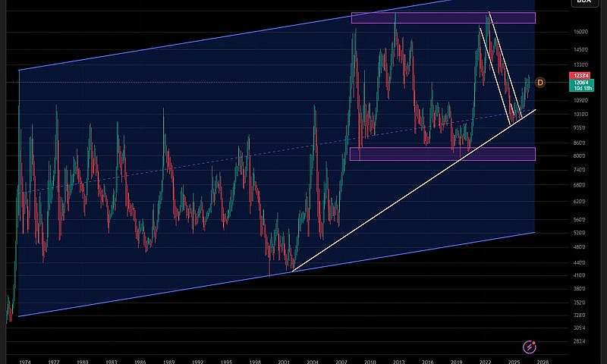Click the 560'0 price axis label

coord(580,220)
